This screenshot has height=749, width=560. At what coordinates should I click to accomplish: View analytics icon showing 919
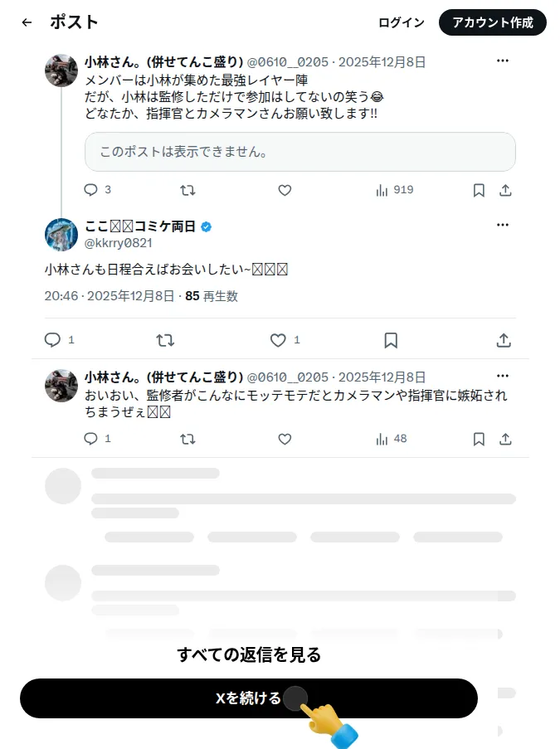click(x=382, y=191)
